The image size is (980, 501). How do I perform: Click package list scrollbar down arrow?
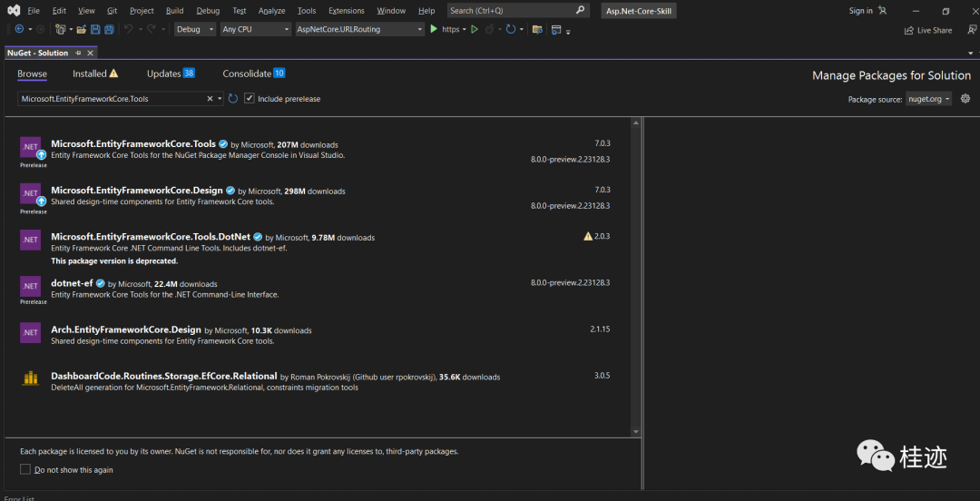[x=635, y=432]
